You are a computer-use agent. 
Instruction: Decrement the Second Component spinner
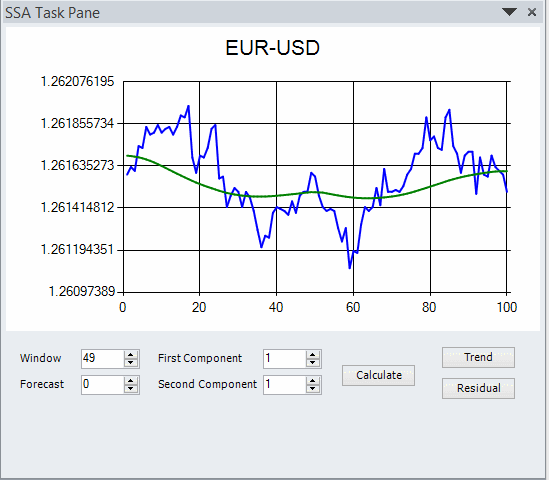[x=313, y=389]
